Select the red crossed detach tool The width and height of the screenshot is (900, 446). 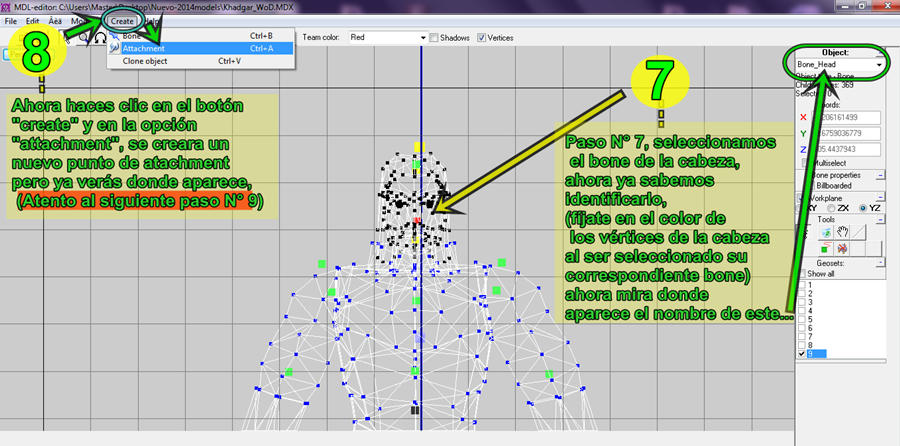pos(842,248)
